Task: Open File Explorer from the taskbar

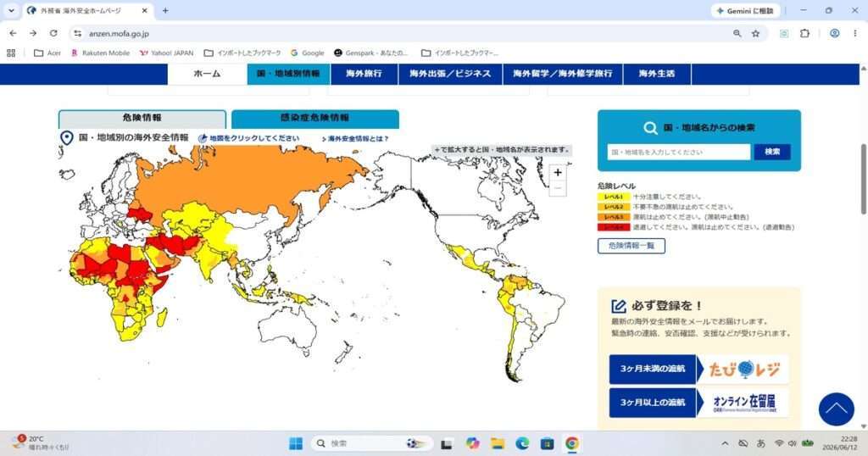Action: point(498,443)
